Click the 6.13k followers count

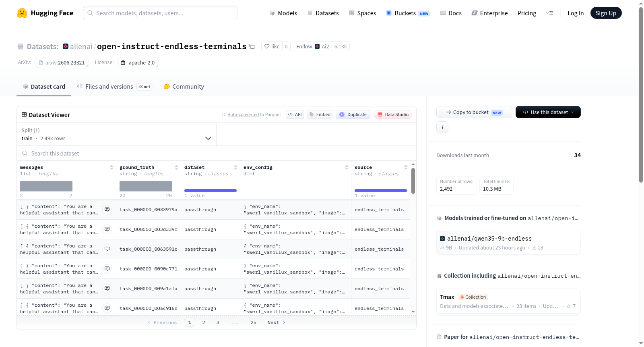coord(341,46)
